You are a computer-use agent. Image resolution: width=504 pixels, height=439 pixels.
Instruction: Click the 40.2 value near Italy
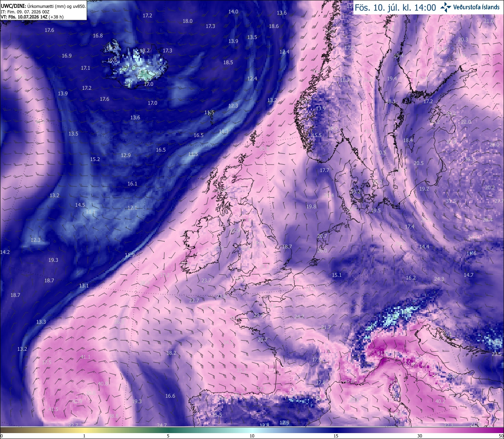click(440, 401)
